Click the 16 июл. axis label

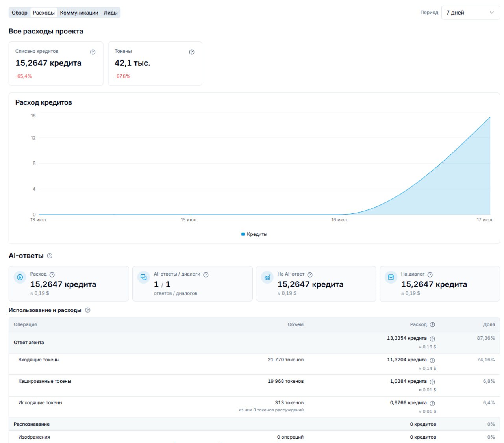point(340,220)
